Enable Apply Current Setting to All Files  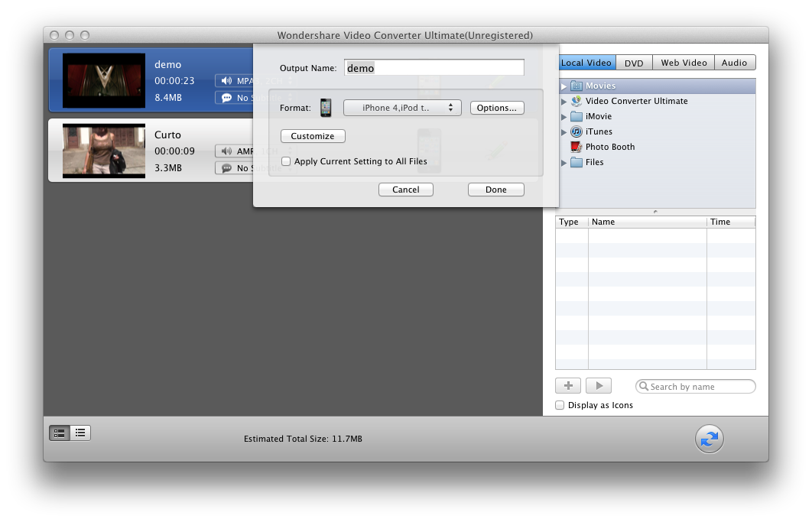(286, 161)
